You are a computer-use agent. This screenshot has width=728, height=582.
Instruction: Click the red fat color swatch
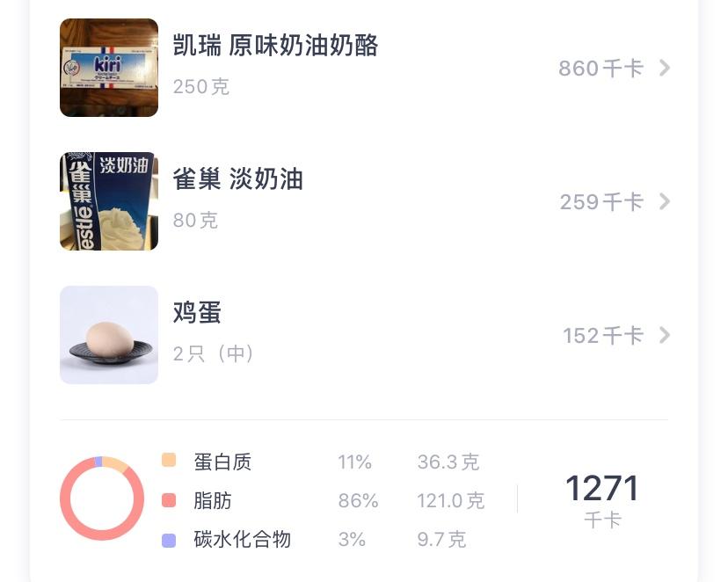[x=169, y=500]
